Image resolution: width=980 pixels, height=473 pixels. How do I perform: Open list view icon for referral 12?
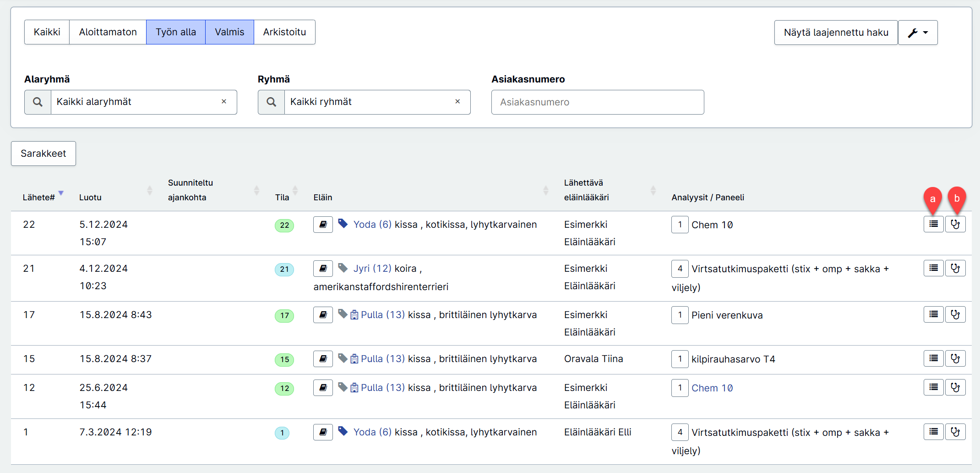coord(933,387)
